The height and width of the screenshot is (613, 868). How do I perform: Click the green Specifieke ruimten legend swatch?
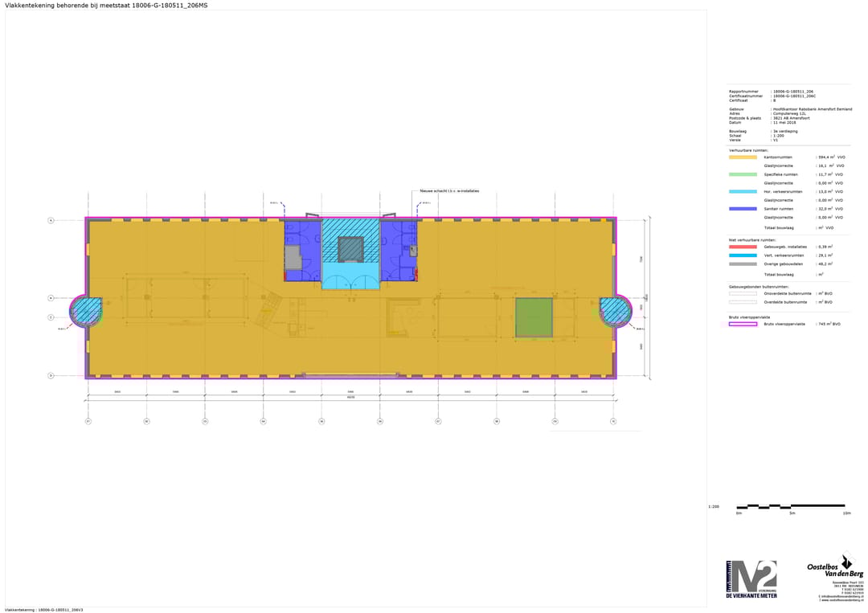click(743, 174)
